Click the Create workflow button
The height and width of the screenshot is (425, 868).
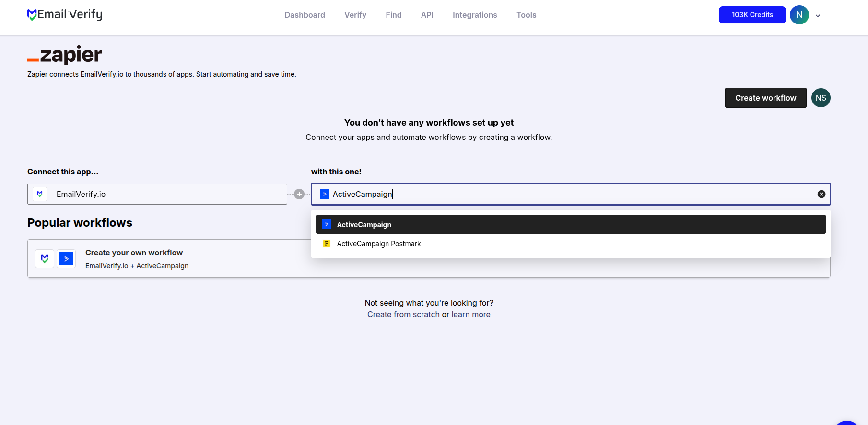coord(766,98)
